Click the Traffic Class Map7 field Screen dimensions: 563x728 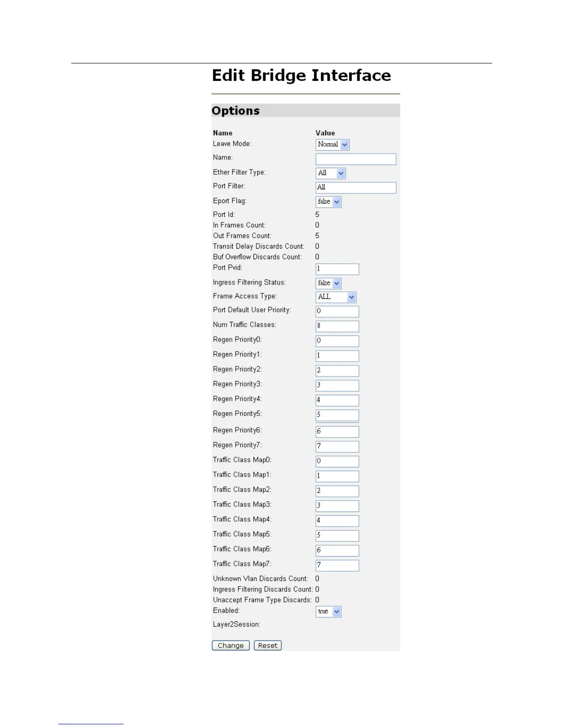337,565
